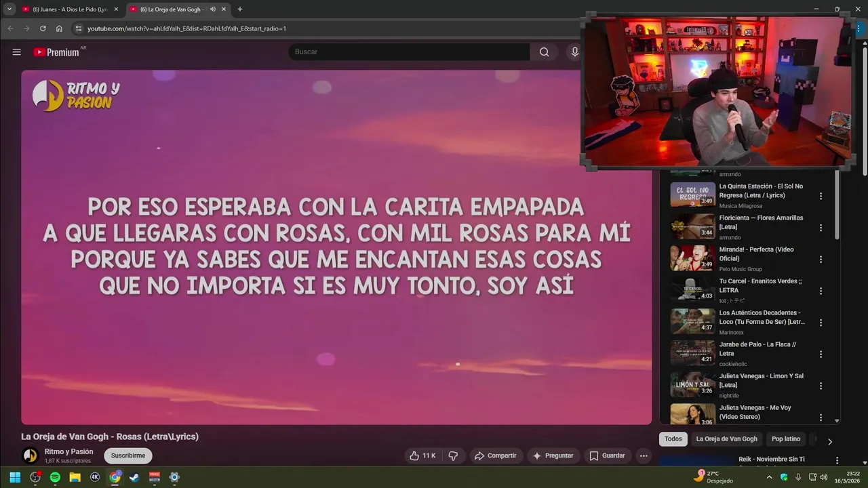868x488 pixels.
Task: Open a new Chrome tab
Action: tap(240, 9)
